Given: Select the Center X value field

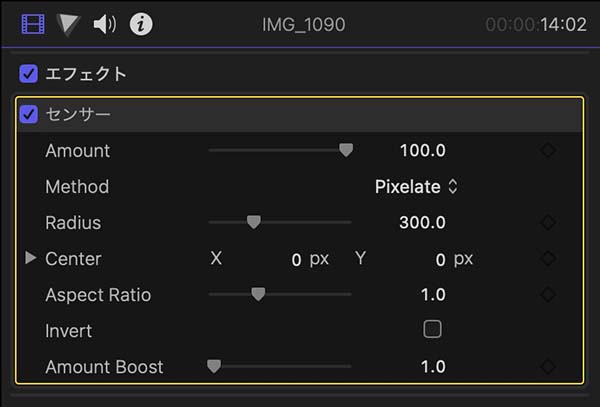Looking at the screenshot, I should 296,260.
